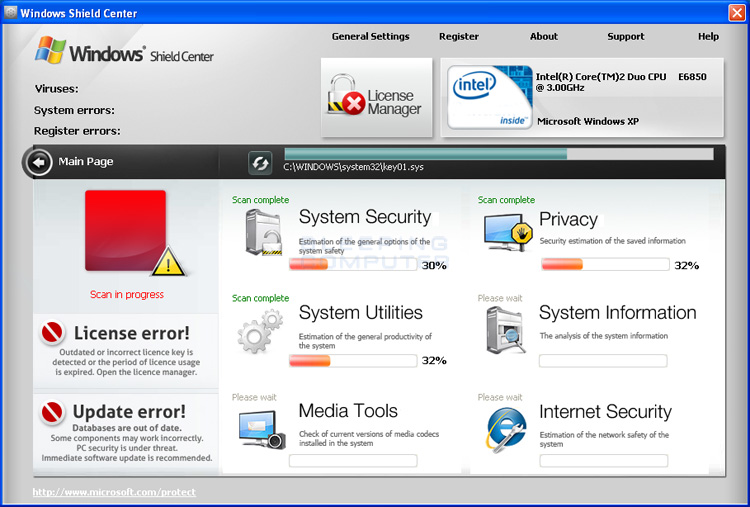Viewport: 750px width, 507px height.
Task: Click the empty System Information progress bar
Action: click(603, 361)
